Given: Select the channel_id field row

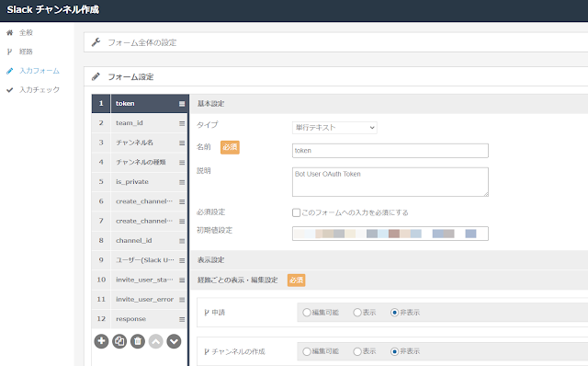Looking at the screenshot, I should tap(140, 240).
